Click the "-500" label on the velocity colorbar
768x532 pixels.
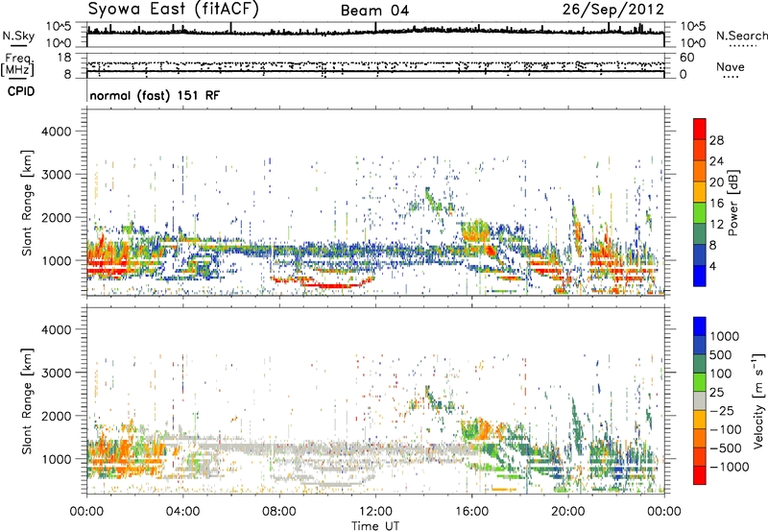726,448
